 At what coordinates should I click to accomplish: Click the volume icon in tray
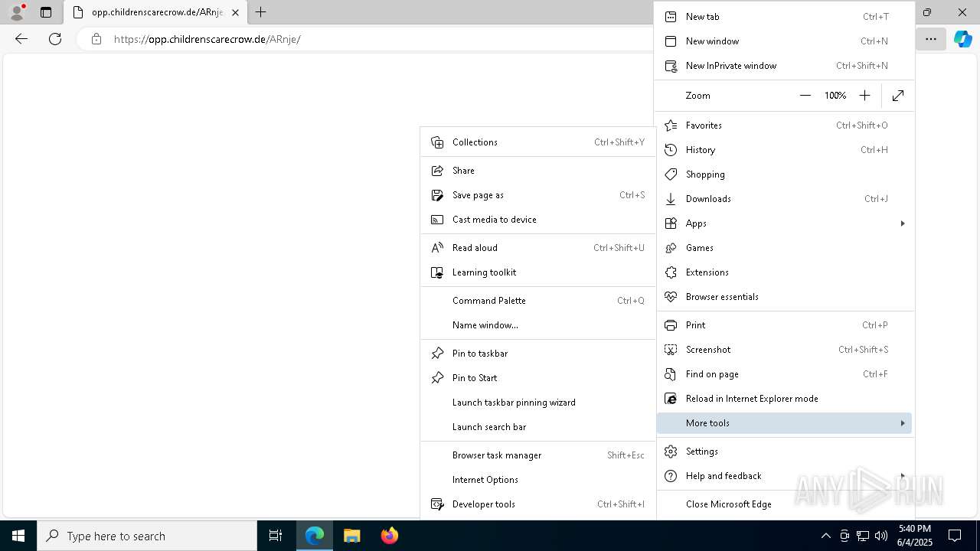pos(881,536)
